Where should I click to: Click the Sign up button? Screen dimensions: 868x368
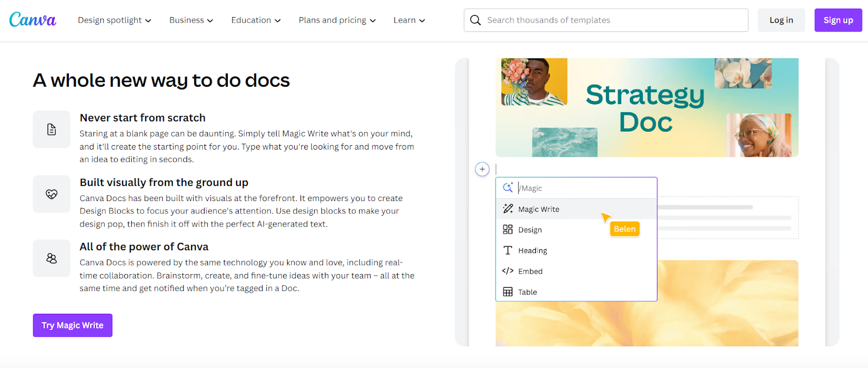click(x=838, y=20)
